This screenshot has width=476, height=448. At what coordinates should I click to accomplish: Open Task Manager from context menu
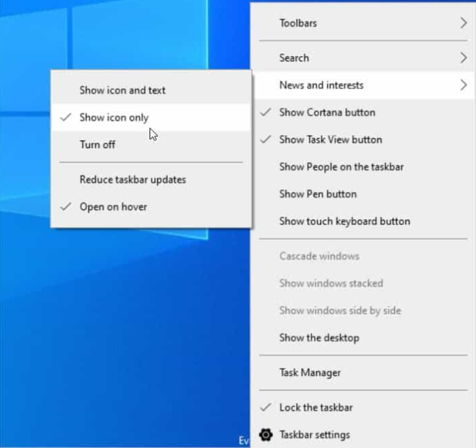pyautogui.click(x=309, y=373)
